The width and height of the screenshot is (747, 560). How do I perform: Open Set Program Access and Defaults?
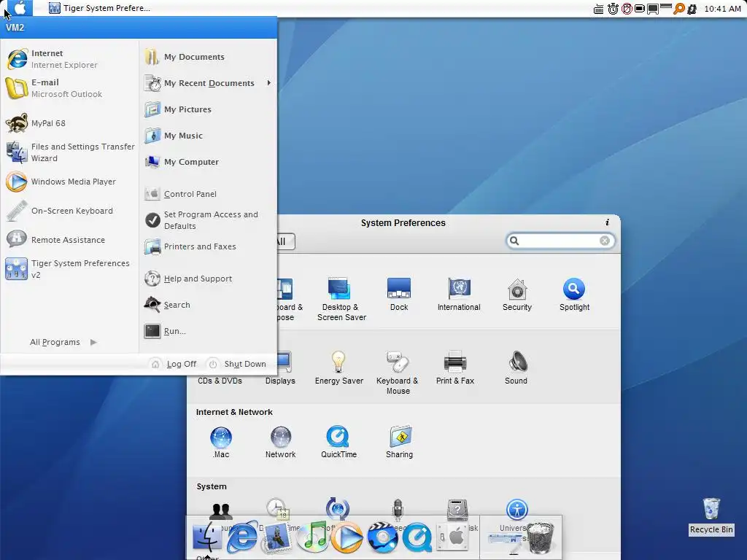point(208,220)
